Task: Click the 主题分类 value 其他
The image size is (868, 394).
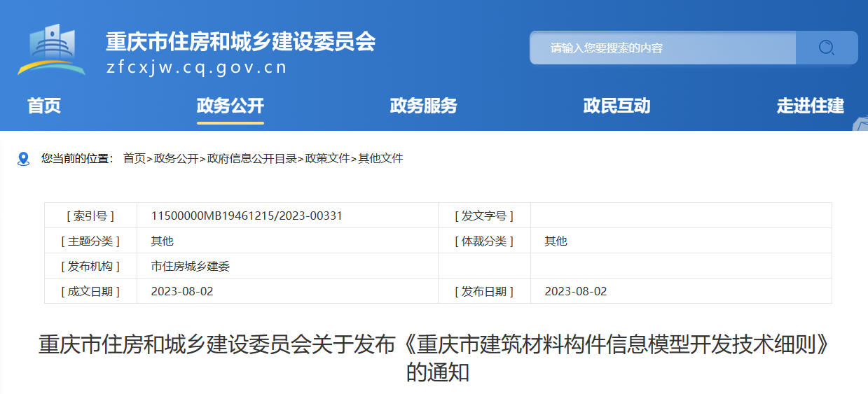Action: tap(163, 241)
